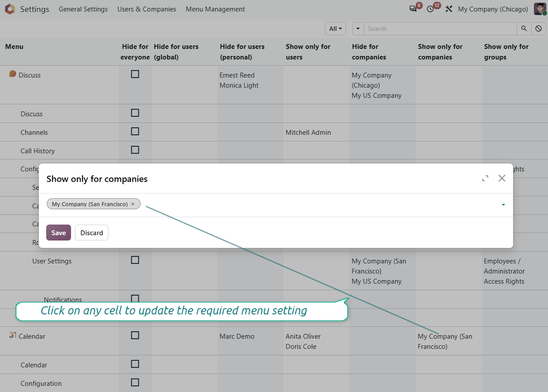Open the All filter dropdown

pos(336,29)
